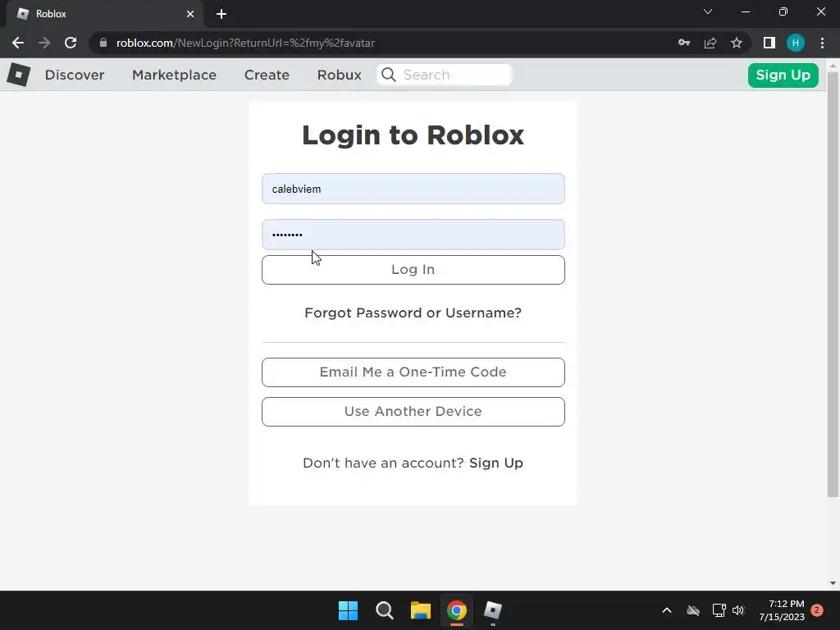
Task: Toggle the browser side panel icon
Action: click(x=769, y=43)
